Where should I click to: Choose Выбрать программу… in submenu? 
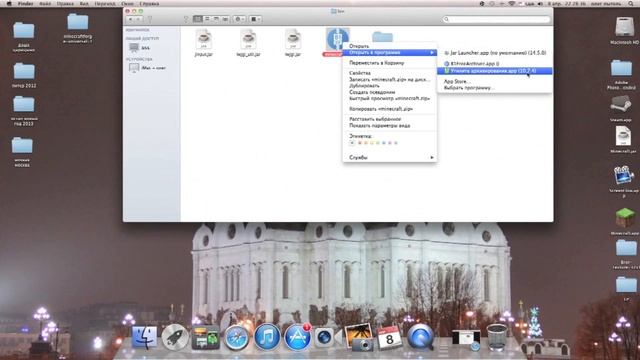(495, 88)
